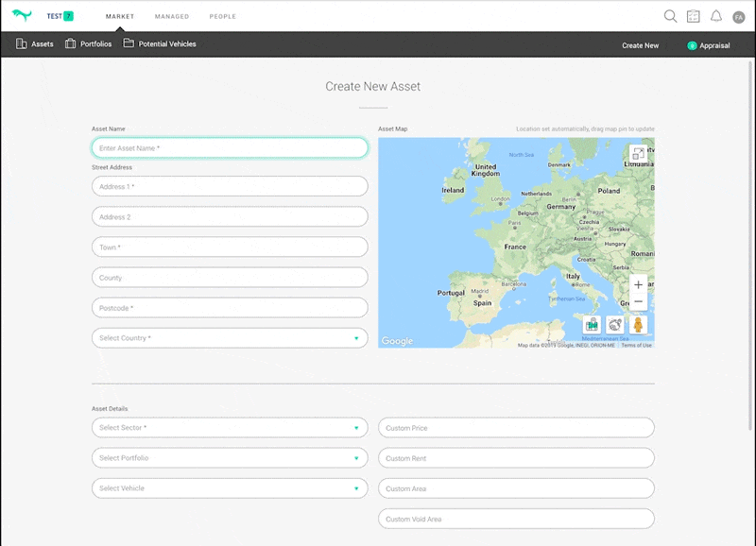Click the Asset Map label
Image resolution: width=756 pixels, height=546 pixels.
point(392,128)
